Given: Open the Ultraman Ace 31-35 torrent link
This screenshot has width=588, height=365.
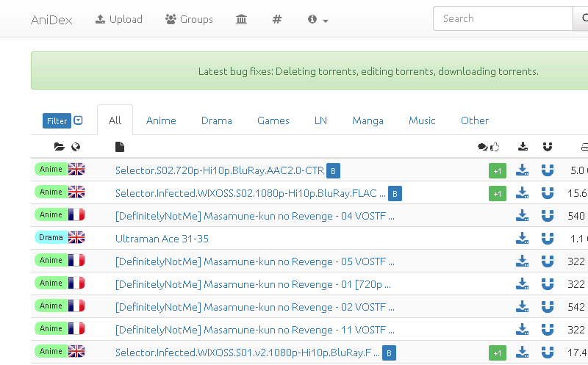Looking at the screenshot, I should pyautogui.click(x=162, y=239).
